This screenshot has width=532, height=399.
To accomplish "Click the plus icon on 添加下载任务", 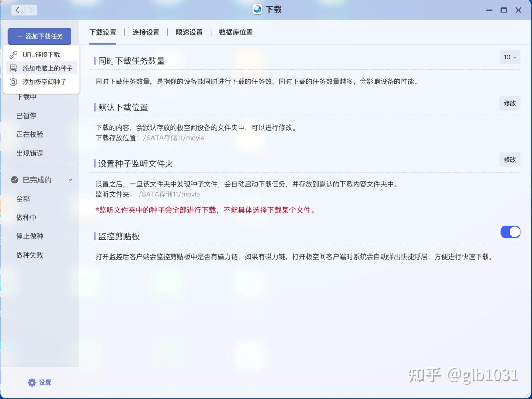I will click(x=19, y=36).
